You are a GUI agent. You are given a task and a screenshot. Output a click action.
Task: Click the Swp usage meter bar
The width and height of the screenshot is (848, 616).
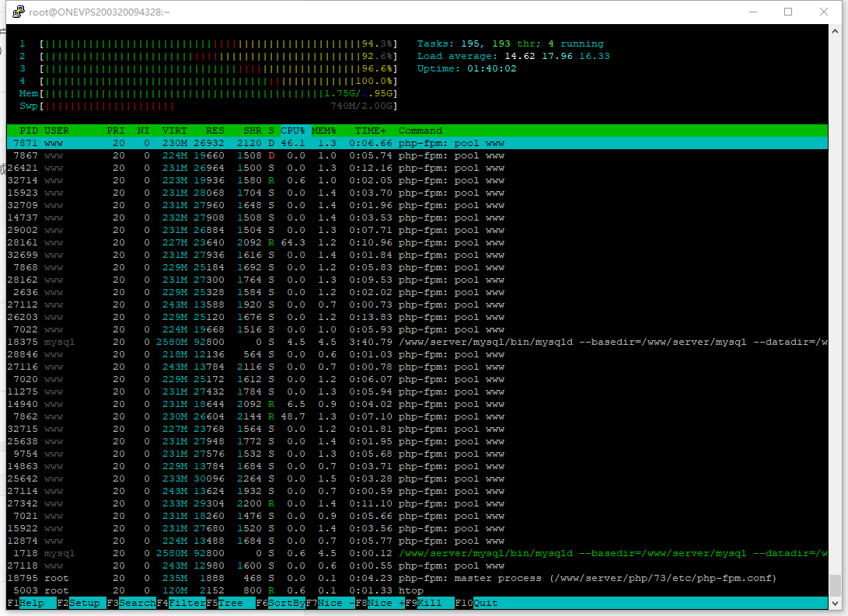[218, 106]
